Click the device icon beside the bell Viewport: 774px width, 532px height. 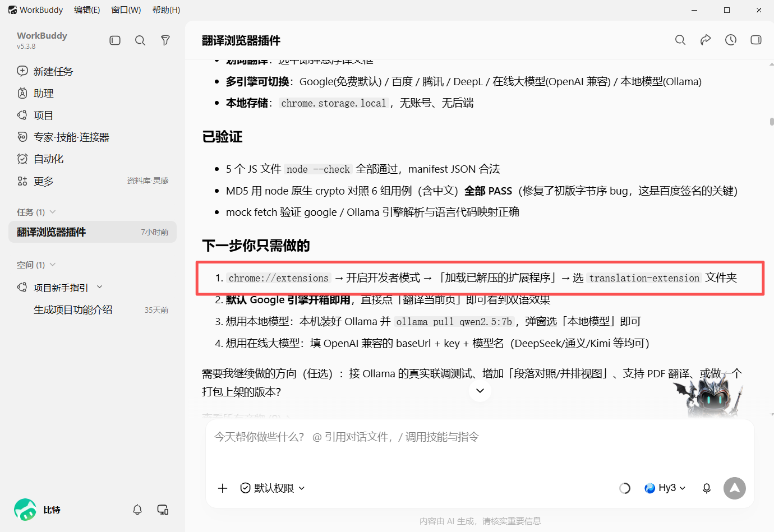click(x=163, y=510)
